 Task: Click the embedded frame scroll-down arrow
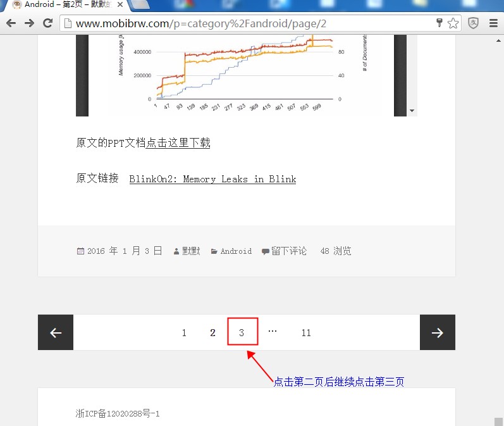click(412, 111)
